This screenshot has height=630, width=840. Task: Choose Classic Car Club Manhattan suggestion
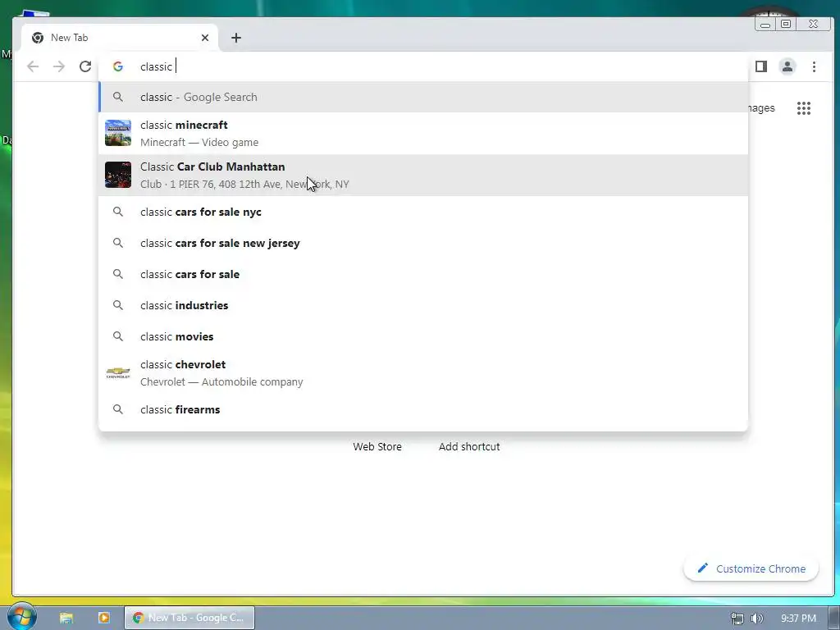(x=423, y=176)
